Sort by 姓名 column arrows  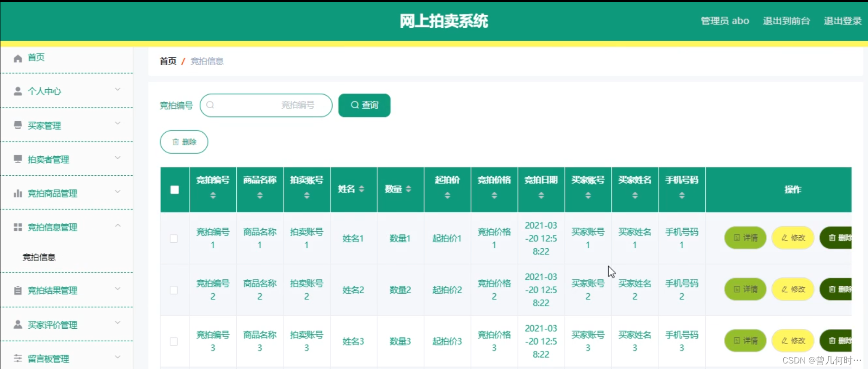pyautogui.click(x=362, y=189)
